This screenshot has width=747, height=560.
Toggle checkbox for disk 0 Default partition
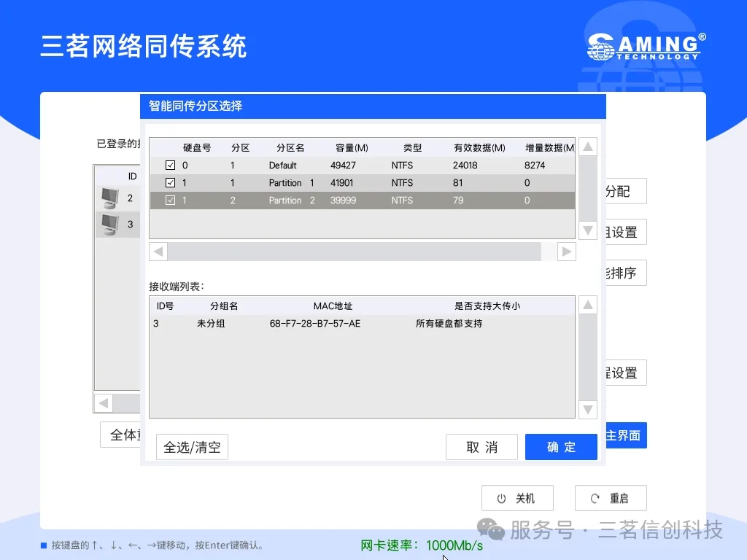pos(171,166)
